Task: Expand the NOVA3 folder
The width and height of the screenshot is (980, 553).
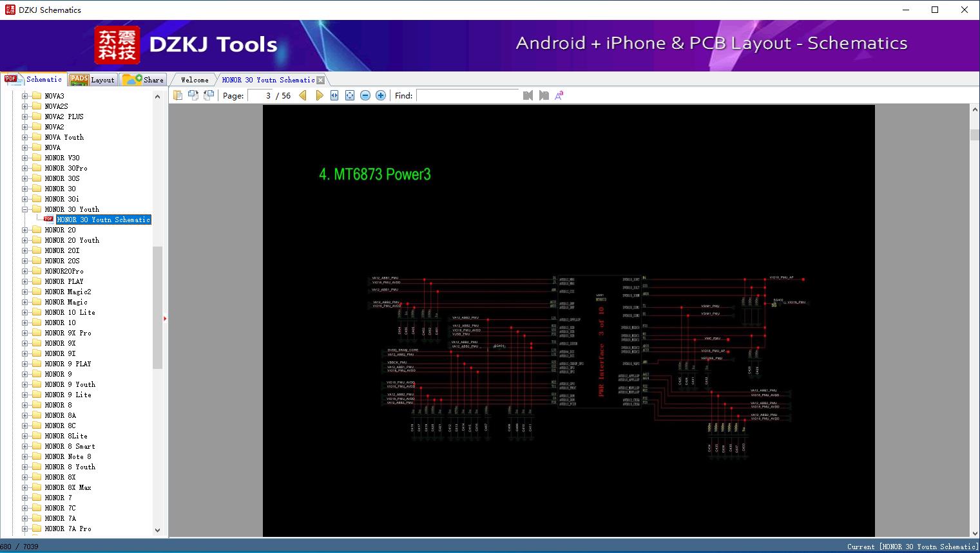Action: point(25,96)
